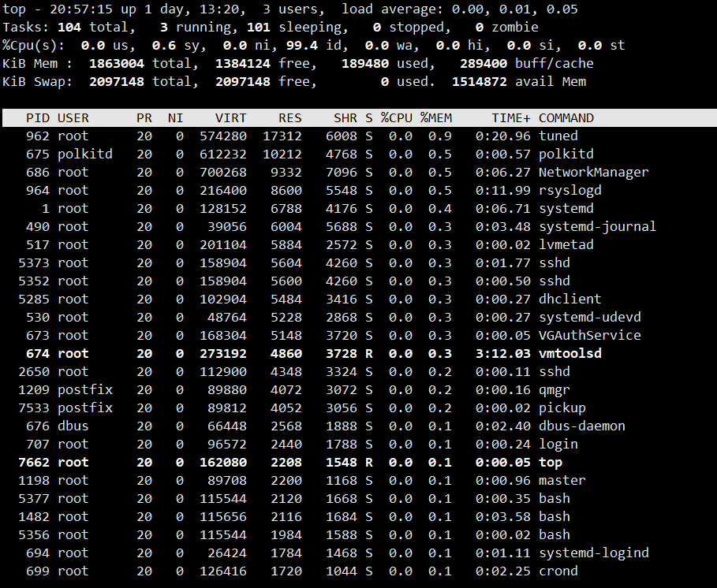Viewport: 717px width, 588px height.
Task: Click the qmgr process name
Action: 555,390
